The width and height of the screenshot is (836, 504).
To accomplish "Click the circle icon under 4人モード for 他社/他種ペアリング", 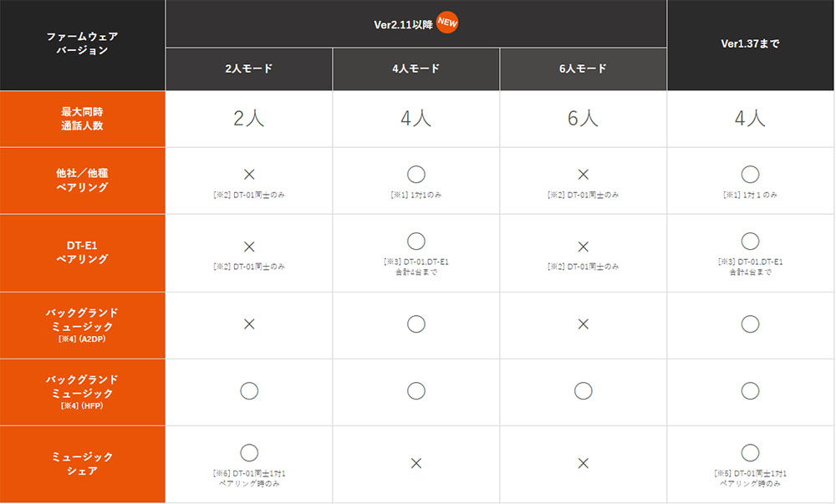I will (415, 174).
